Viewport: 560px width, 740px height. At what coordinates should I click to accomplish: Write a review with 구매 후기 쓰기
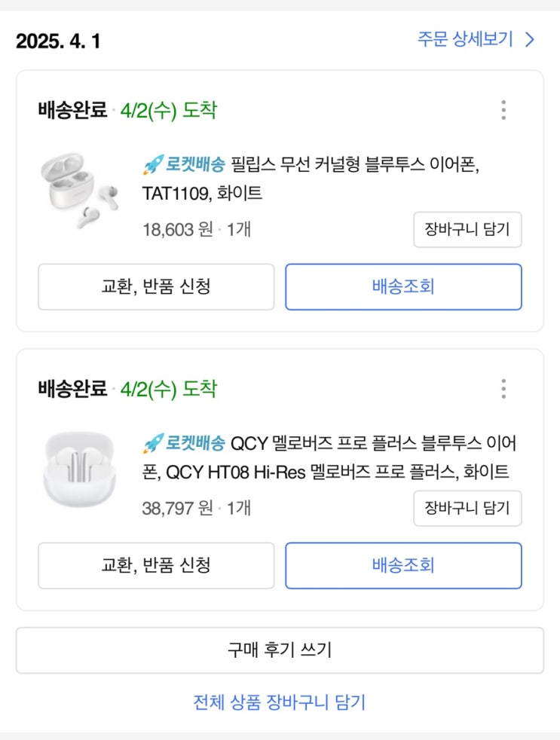coord(280,650)
